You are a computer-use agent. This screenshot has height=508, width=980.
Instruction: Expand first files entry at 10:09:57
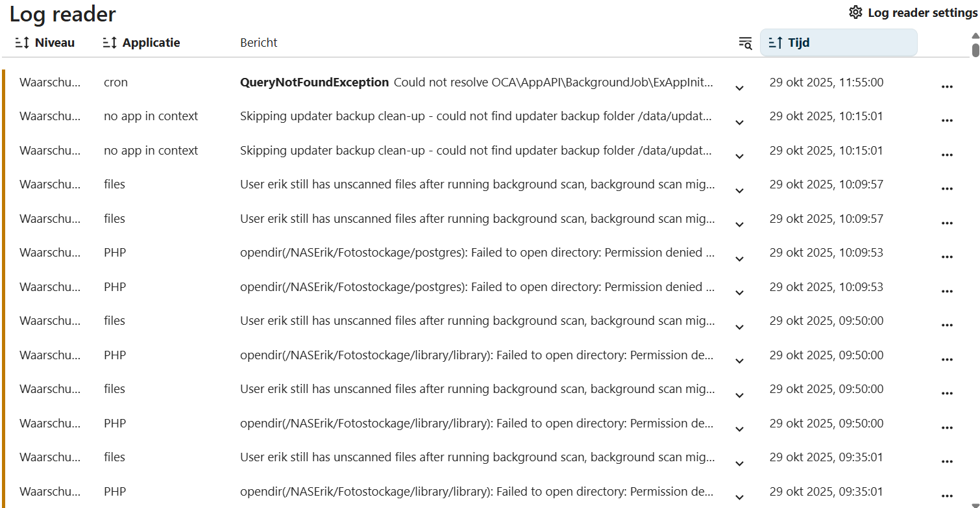[x=739, y=190]
